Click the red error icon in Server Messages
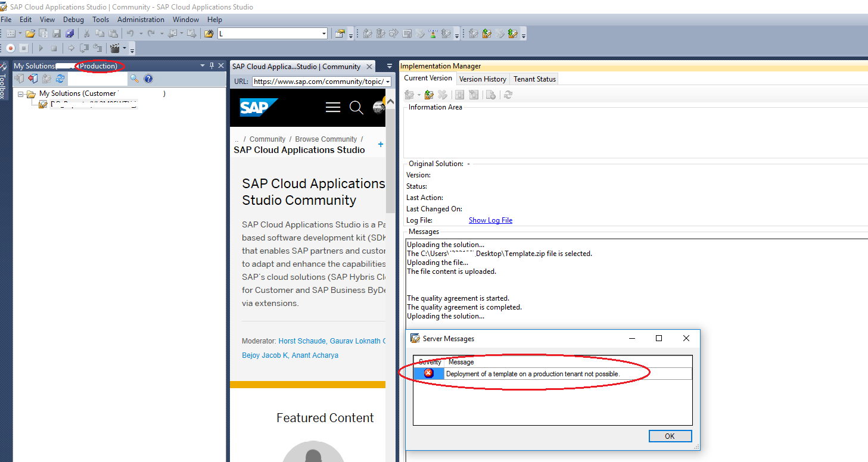The image size is (868, 462). [x=429, y=373]
